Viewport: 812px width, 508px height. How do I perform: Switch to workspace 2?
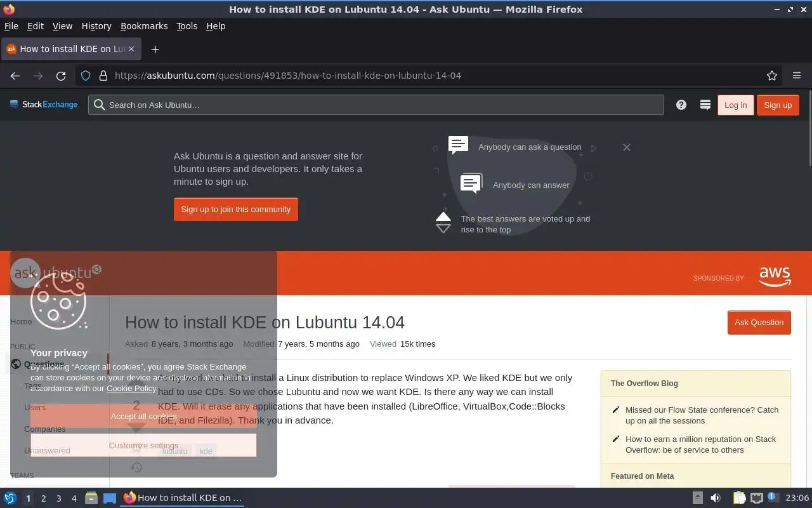[x=43, y=498]
